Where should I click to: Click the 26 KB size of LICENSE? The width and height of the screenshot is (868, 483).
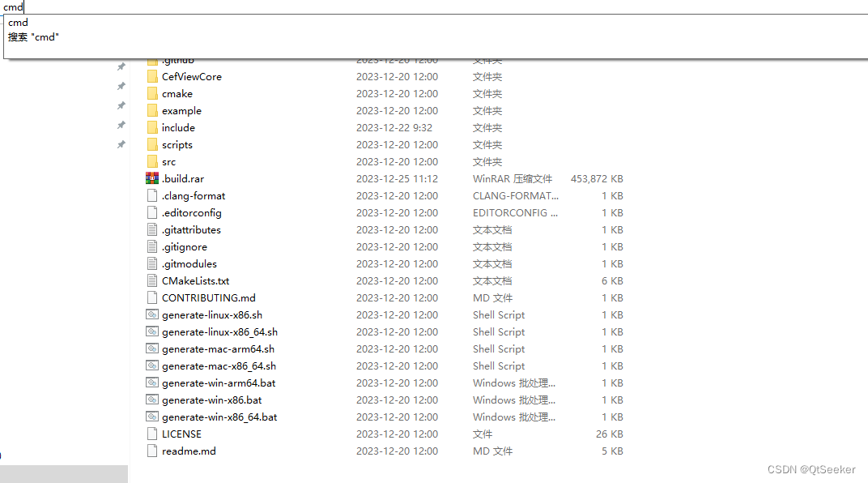tap(610, 434)
